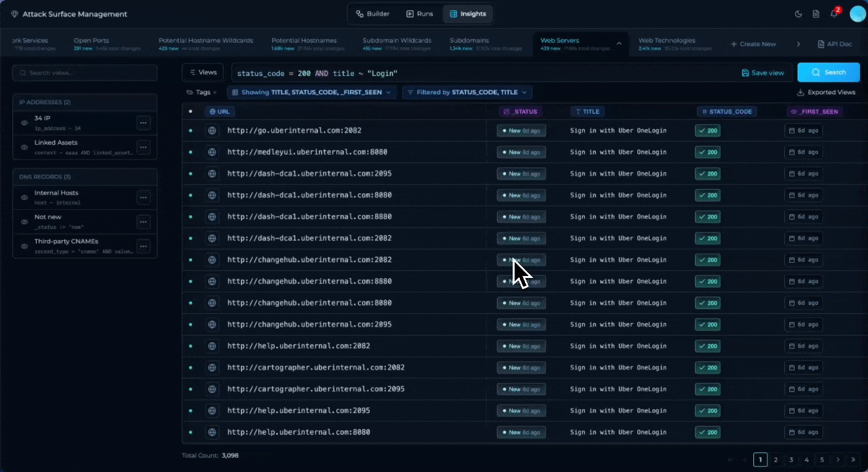868x472 pixels.
Task: Open Exported Views
Action: pos(826,92)
